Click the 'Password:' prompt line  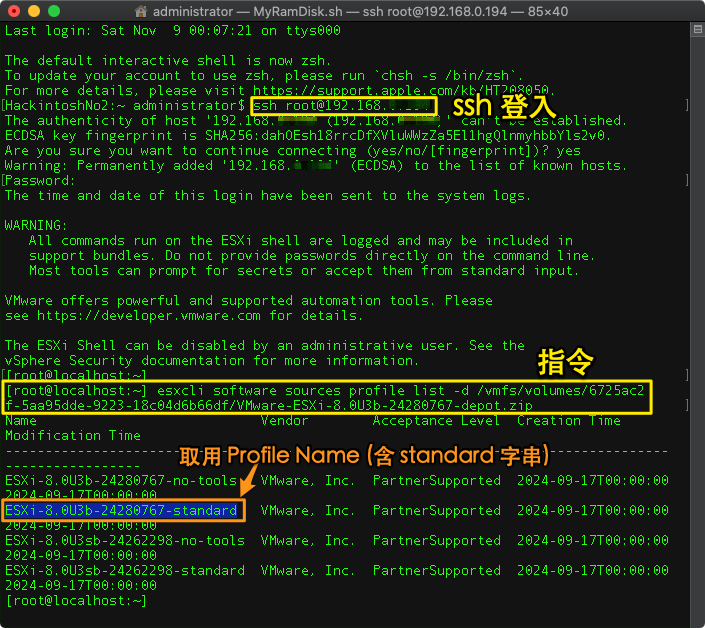pyautogui.click(x=40, y=181)
